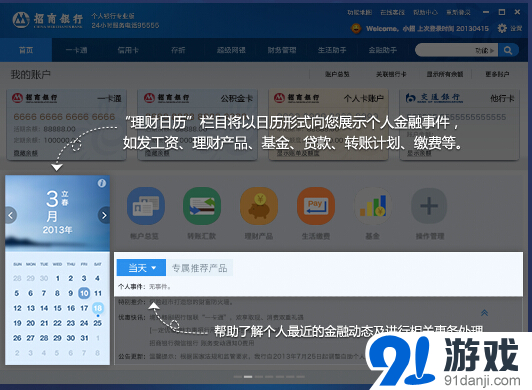The image size is (532, 390).
Task: Open the 财务管理 menu
Action: (282, 50)
